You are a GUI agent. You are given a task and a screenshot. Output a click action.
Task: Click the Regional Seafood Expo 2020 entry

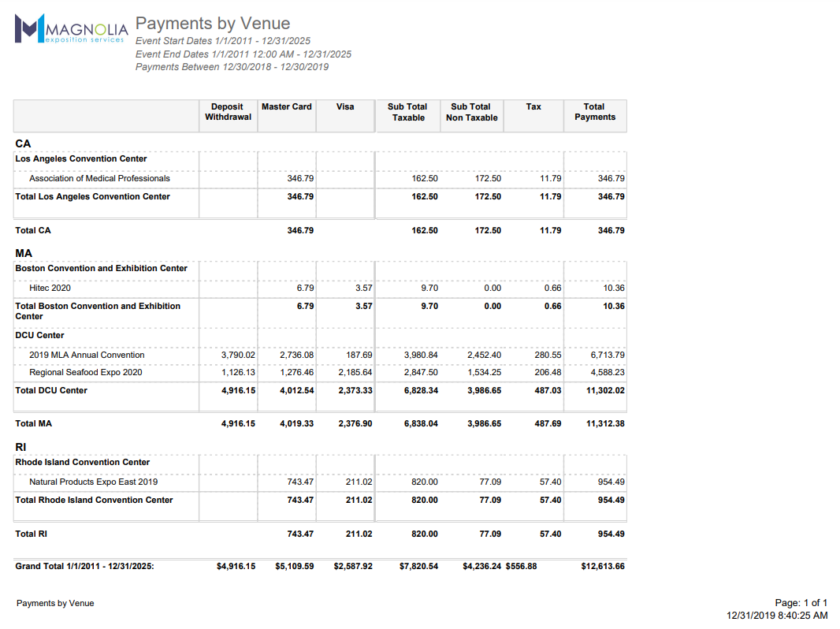click(x=86, y=373)
